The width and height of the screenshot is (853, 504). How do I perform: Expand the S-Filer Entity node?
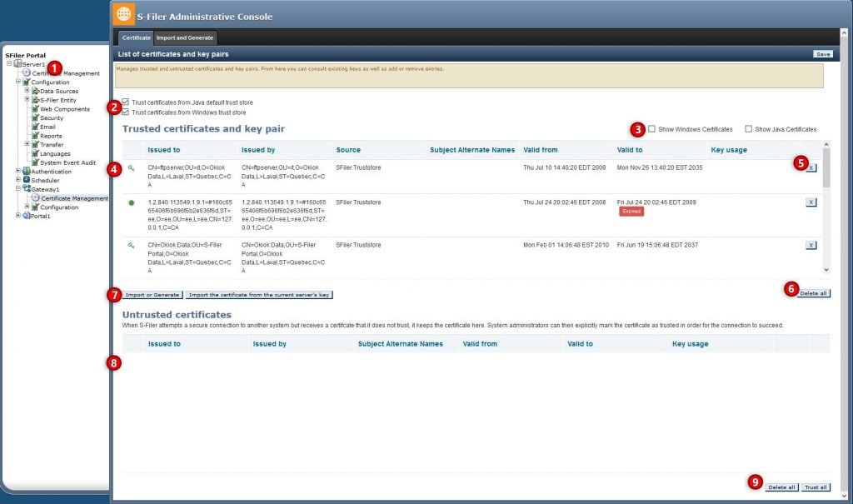pos(27,100)
